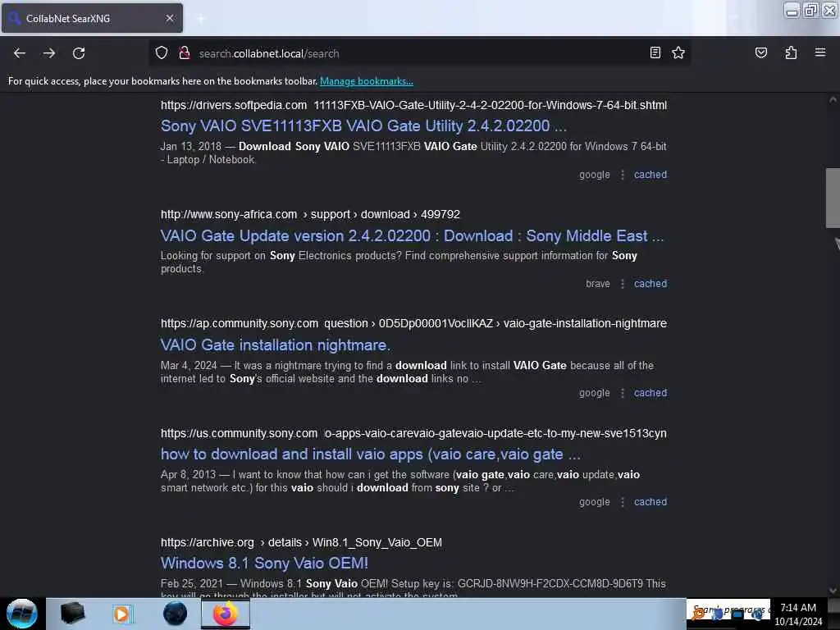Open how to download and install vaio apps result
Screen dimensions: 840x630
tap(370, 454)
